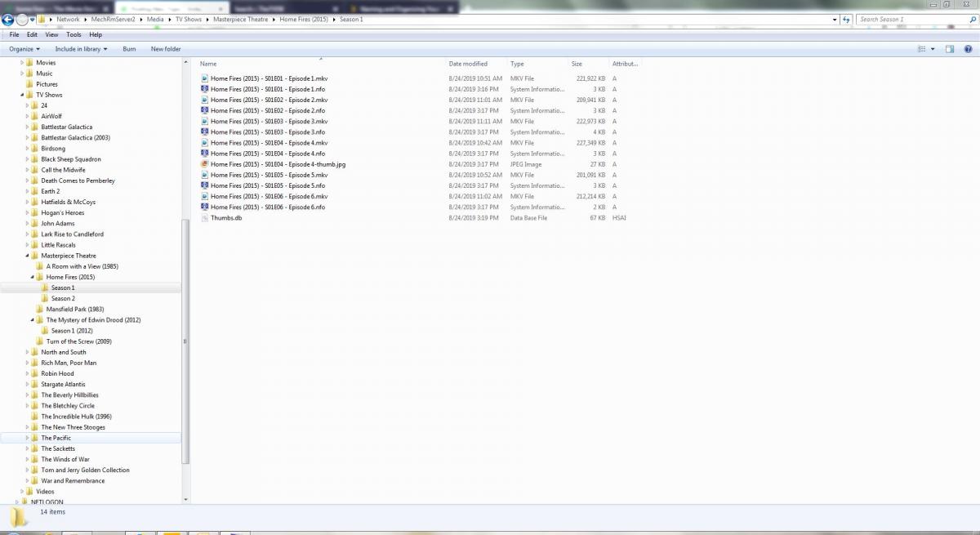The image size is (980, 535).
Task: Select the Pictures folder icon in the tree
Action: point(30,84)
